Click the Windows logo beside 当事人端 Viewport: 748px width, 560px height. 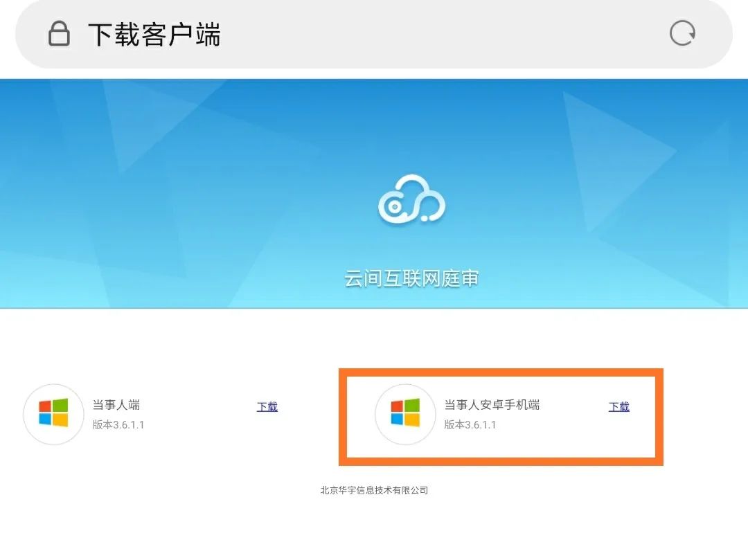(x=53, y=413)
